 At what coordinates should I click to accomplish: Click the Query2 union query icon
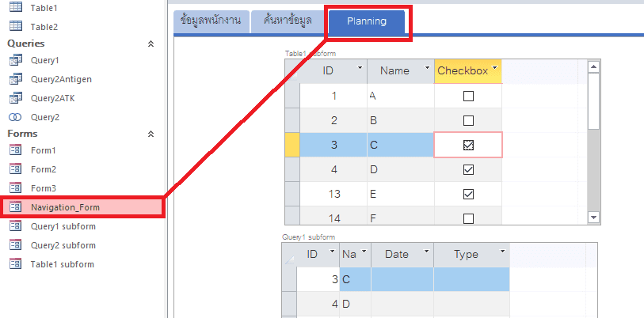[x=16, y=117]
